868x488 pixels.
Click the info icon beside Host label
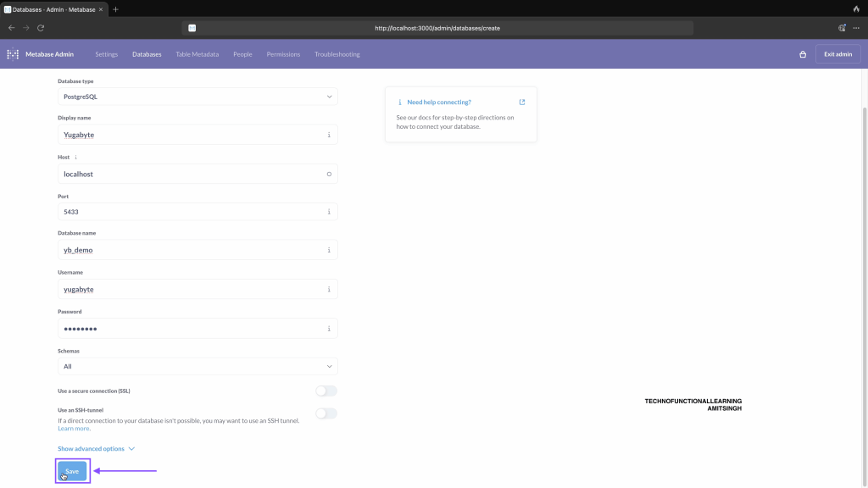click(x=75, y=157)
